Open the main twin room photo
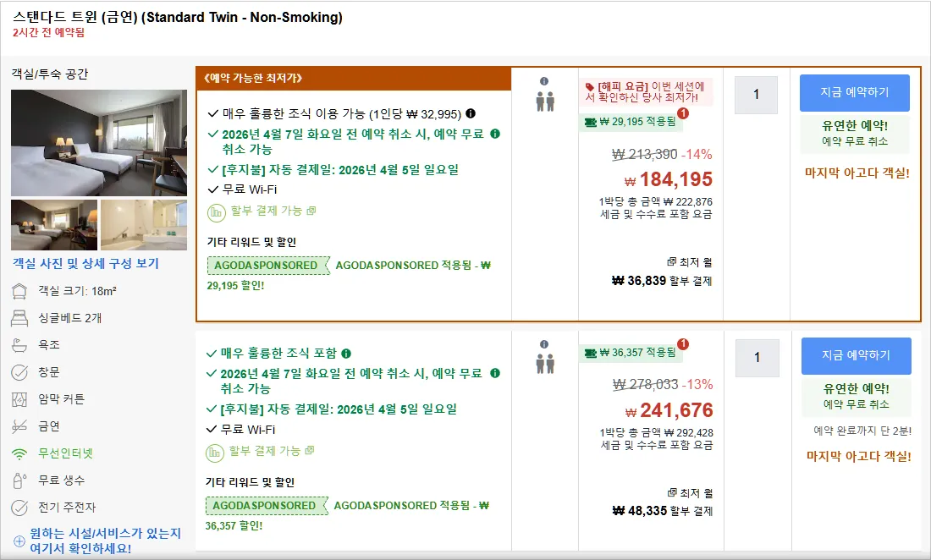931x560 pixels. (98, 143)
